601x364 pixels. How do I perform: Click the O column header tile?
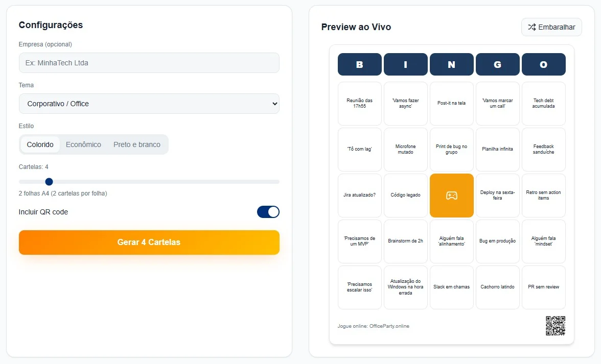pyautogui.click(x=543, y=64)
